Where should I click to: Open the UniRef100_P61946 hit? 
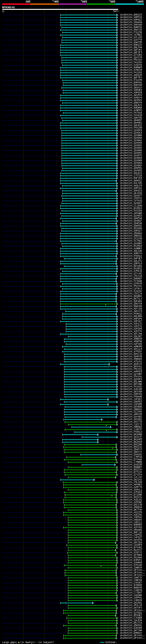[x=131, y=557]
